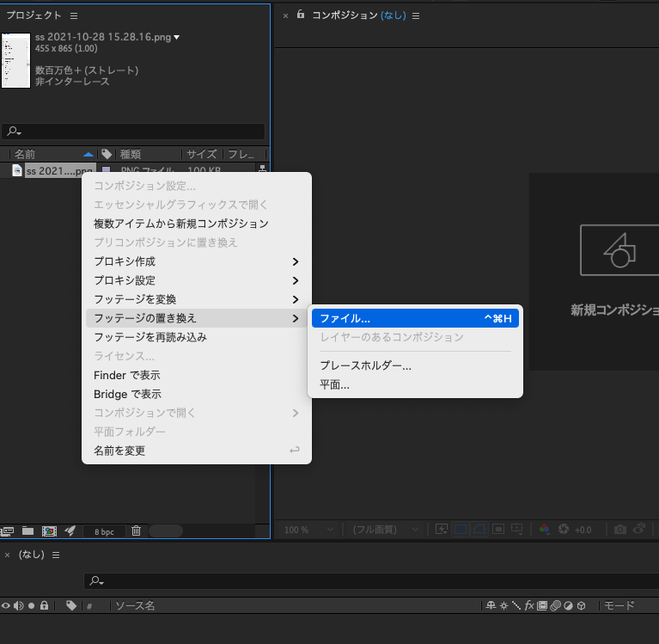Open the interpret footage icon in the Project footer
Image resolution: width=659 pixels, height=644 pixels.
pos(9,531)
